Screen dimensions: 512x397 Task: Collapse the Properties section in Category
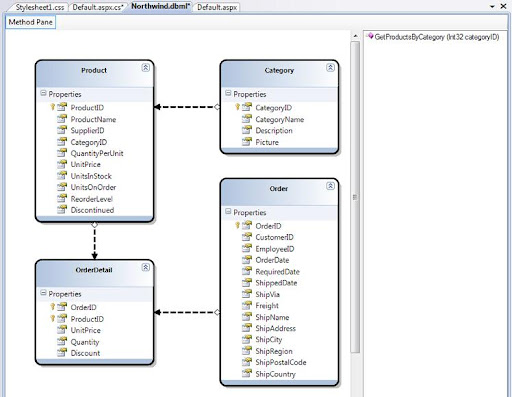pyautogui.click(x=228, y=93)
